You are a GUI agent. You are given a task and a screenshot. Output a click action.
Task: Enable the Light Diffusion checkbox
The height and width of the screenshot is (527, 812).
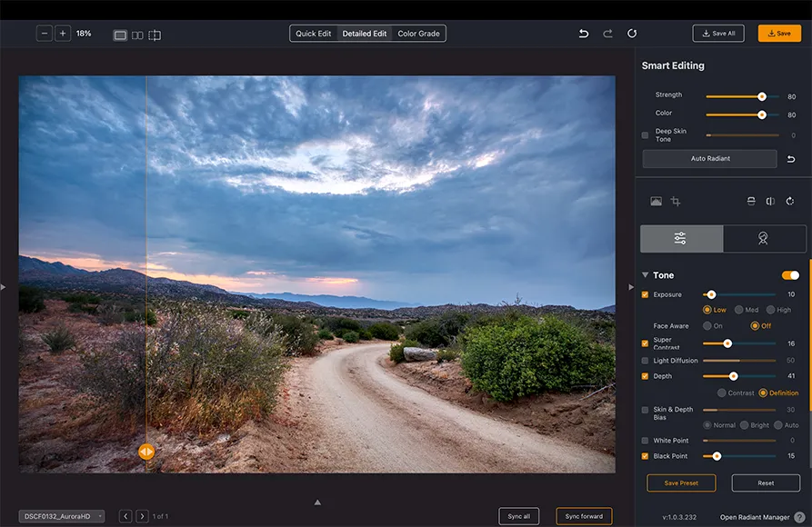click(646, 361)
